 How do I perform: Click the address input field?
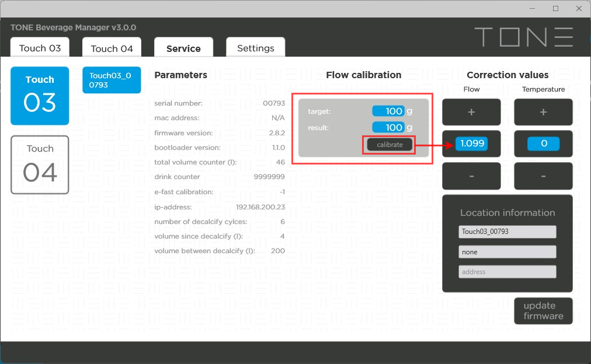[x=507, y=272]
